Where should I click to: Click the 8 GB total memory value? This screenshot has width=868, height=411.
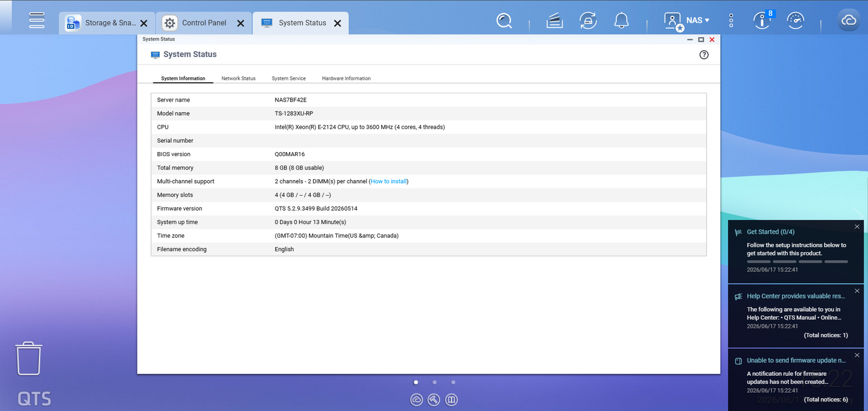pyautogui.click(x=299, y=168)
